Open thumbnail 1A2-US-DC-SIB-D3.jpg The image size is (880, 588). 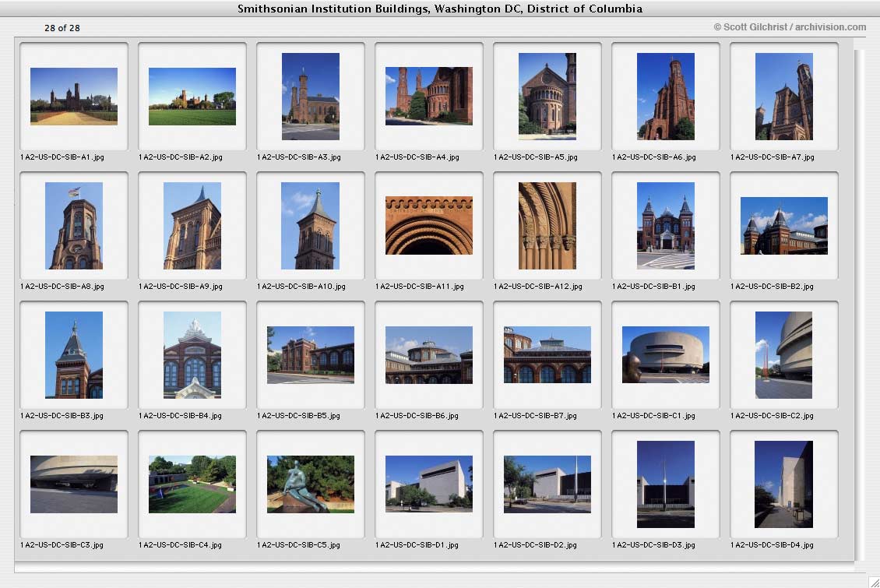[x=666, y=484]
